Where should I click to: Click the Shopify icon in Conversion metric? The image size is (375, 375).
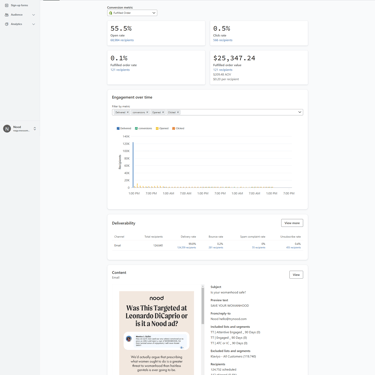pos(111,13)
